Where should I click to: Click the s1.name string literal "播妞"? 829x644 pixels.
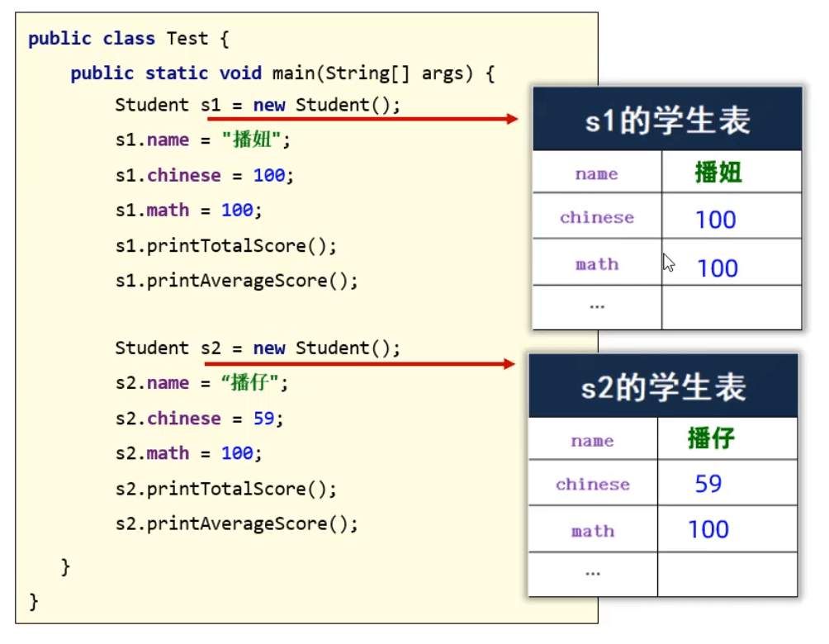point(252,140)
